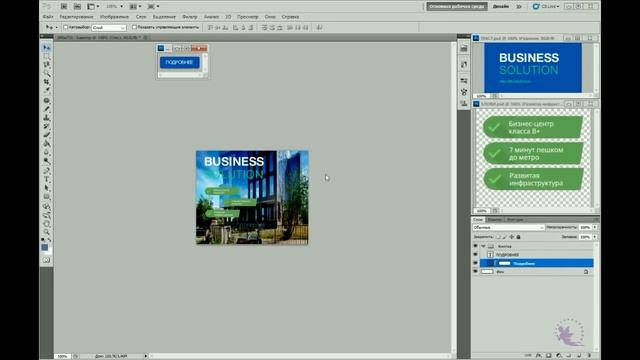
Task: Select the Gradient tool
Action: (47, 143)
